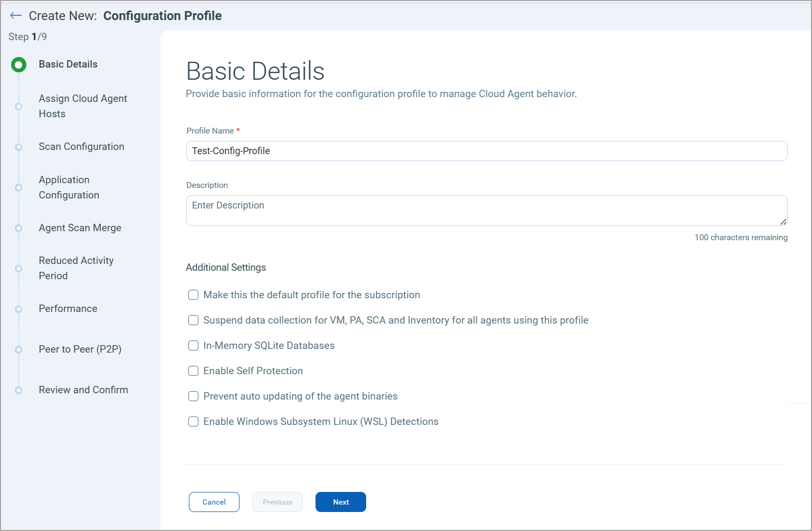This screenshot has height=531, width=812.
Task: Select the Peer to Peer (P2P) step
Action: 19,349
